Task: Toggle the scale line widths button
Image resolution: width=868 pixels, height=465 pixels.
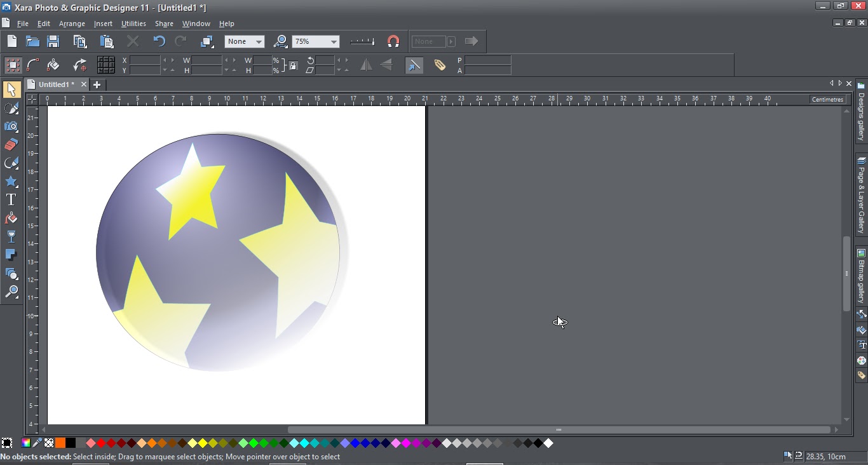Action: [x=414, y=65]
